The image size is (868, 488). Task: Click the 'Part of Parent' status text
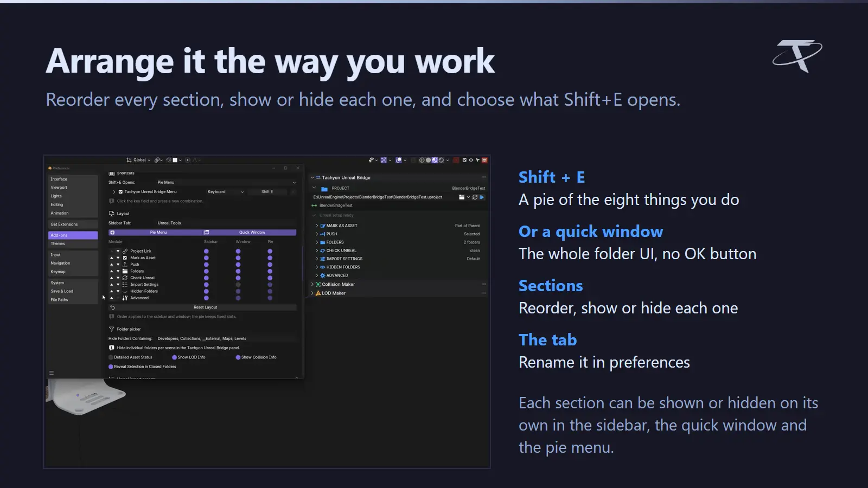coord(467,226)
